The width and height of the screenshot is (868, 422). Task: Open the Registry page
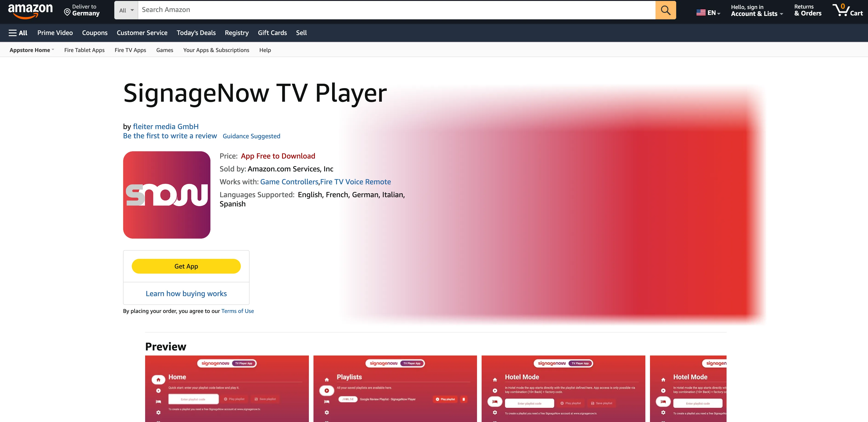(236, 33)
